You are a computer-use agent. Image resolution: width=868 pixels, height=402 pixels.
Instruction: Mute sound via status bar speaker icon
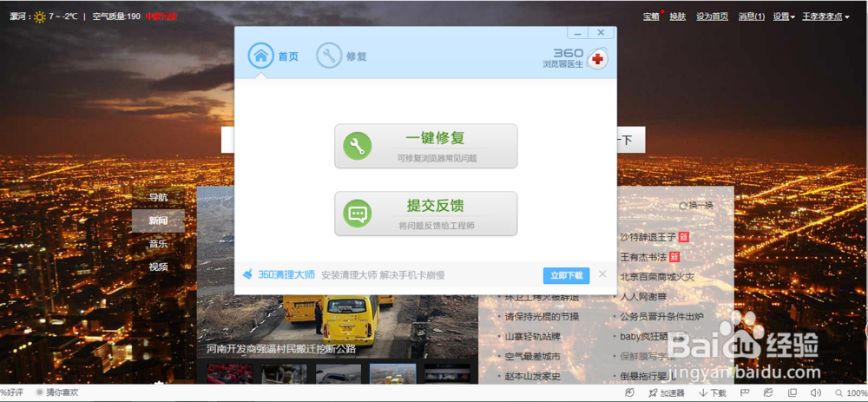tap(815, 392)
